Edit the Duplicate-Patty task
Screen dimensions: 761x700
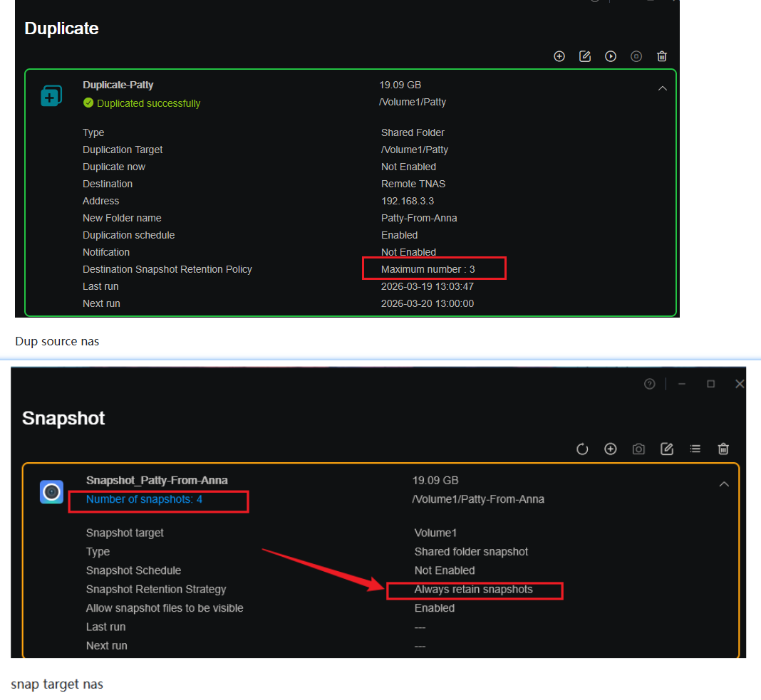pyautogui.click(x=585, y=56)
